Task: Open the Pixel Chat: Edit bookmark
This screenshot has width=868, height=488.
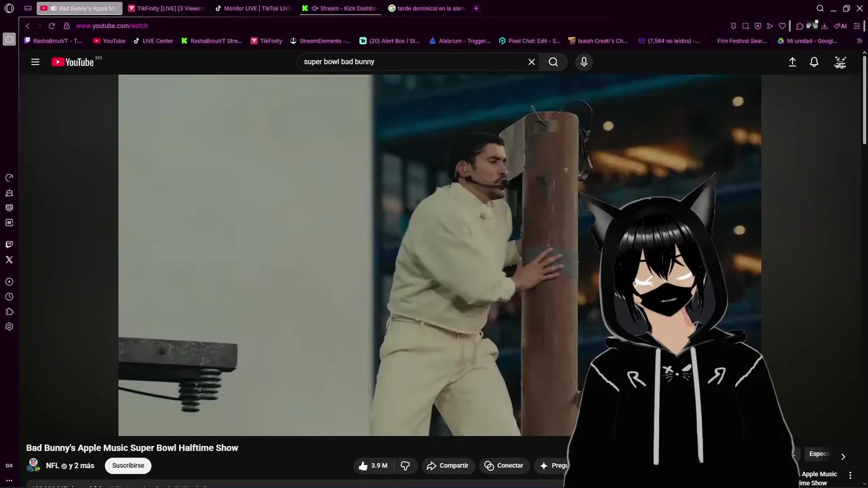Action: click(530, 41)
